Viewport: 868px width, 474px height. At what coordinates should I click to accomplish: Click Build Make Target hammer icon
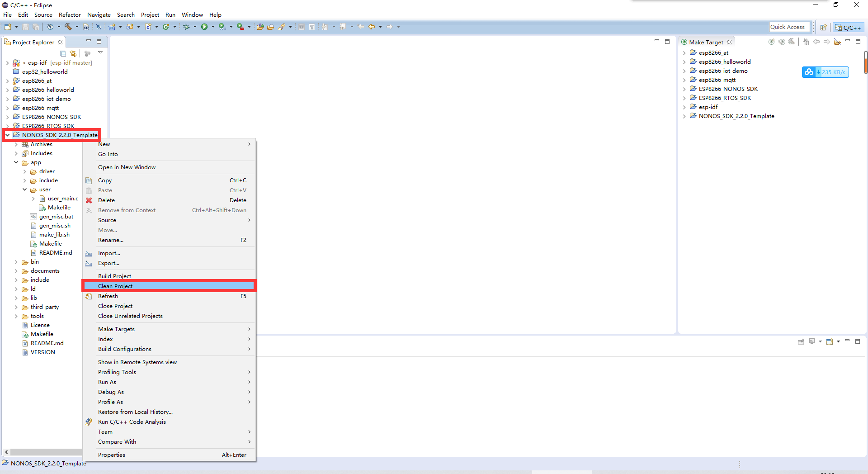click(x=792, y=42)
